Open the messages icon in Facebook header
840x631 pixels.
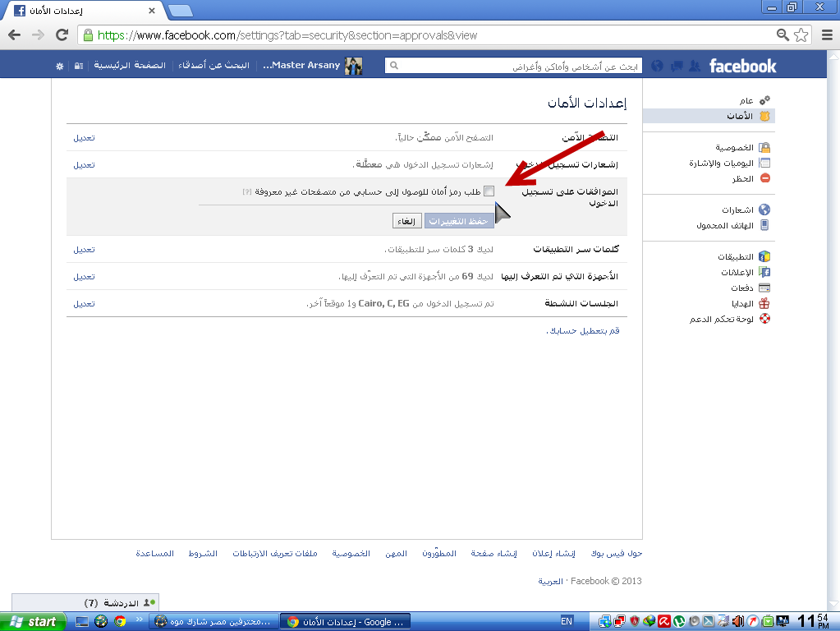tap(677, 66)
